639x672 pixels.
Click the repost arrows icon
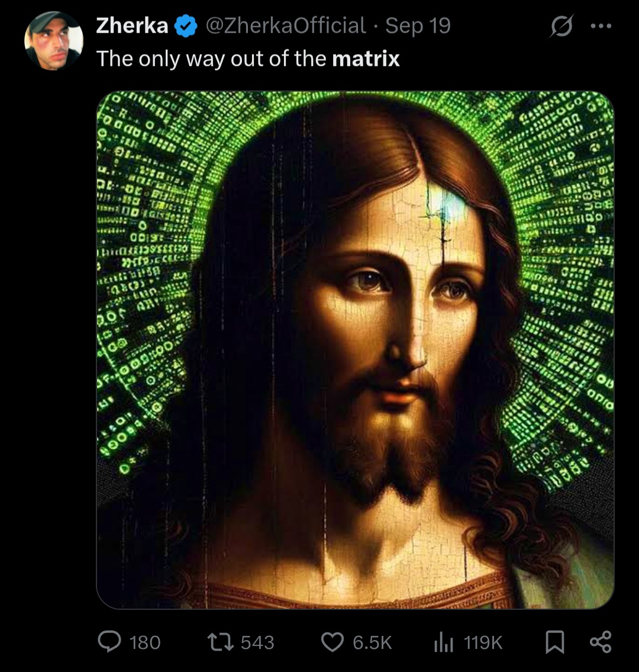[220, 642]
